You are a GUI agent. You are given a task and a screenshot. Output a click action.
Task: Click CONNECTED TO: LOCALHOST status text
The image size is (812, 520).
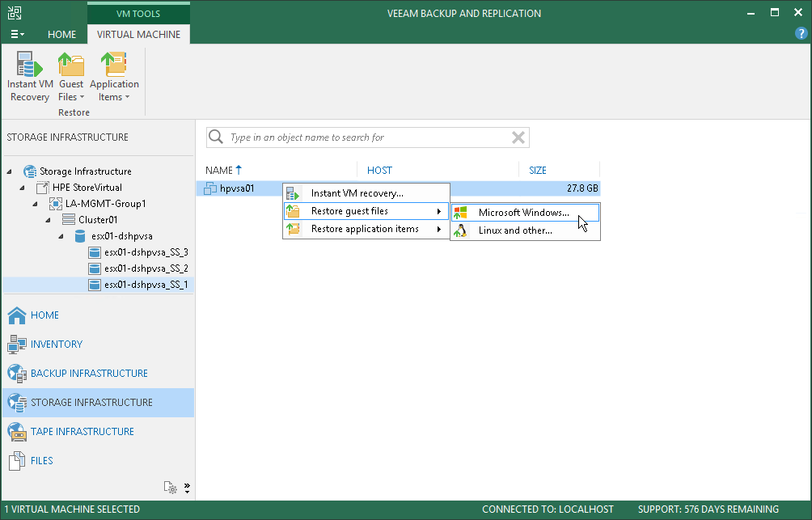(548, 509)
